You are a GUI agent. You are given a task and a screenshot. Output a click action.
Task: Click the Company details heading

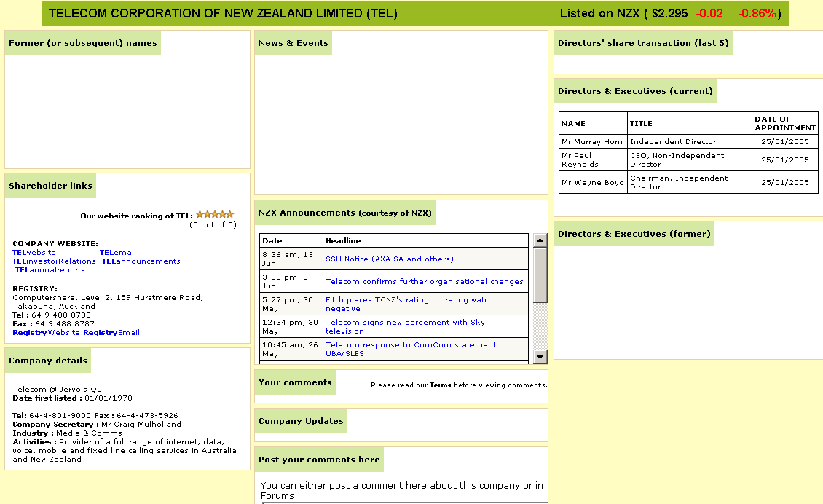pyautogui.click(x=48, y=361)
